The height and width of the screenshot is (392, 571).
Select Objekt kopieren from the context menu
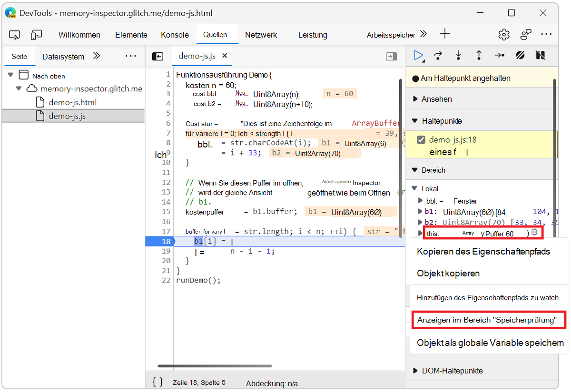point(448,274)
